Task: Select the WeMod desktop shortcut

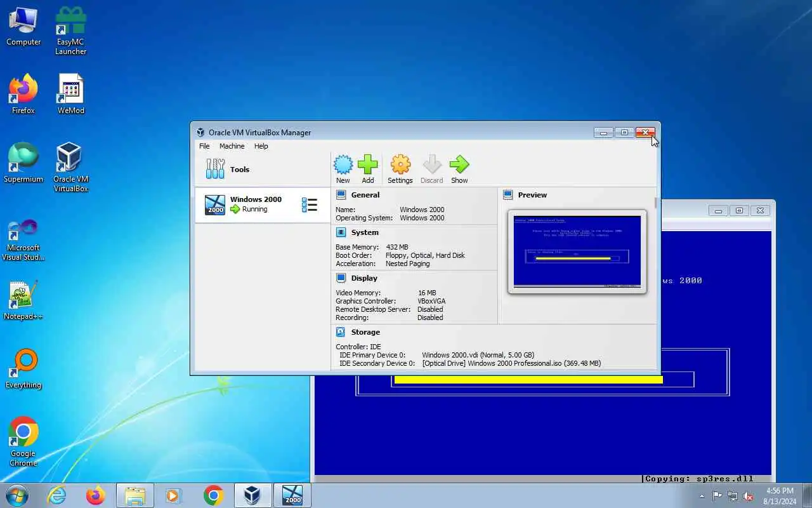Action: (70, 95)
